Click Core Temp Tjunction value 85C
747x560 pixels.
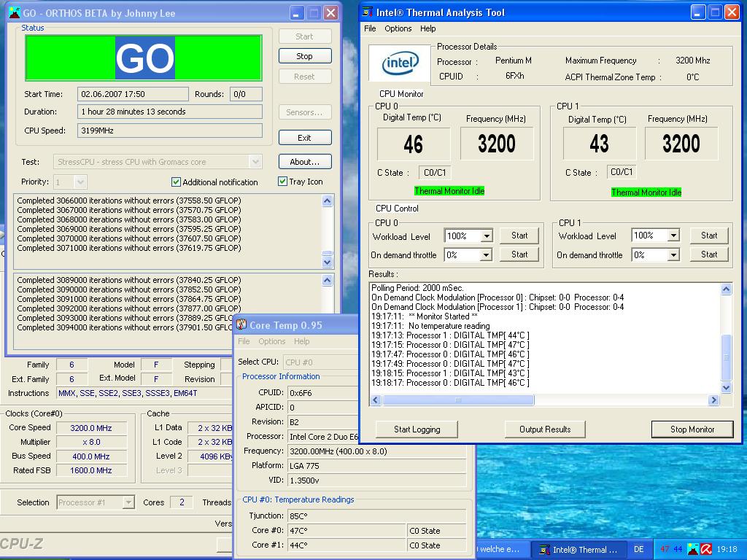(377, 516)
